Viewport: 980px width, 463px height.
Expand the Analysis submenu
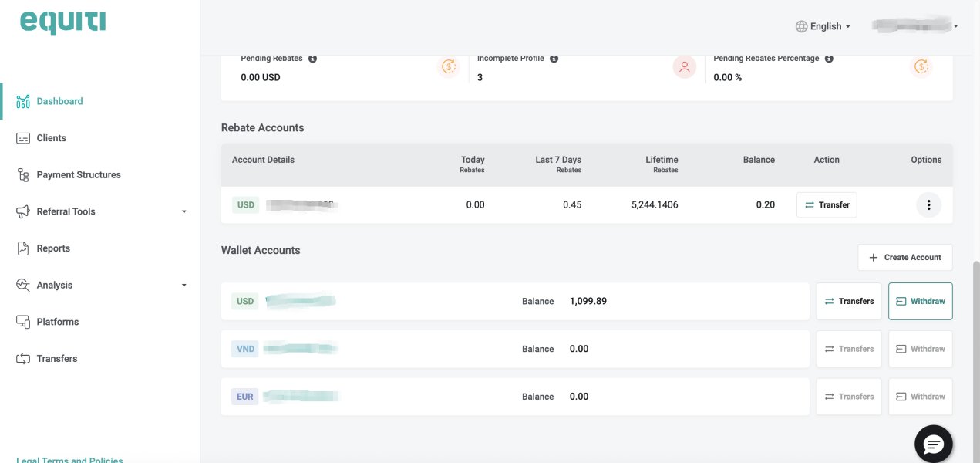tap(184, 286)
